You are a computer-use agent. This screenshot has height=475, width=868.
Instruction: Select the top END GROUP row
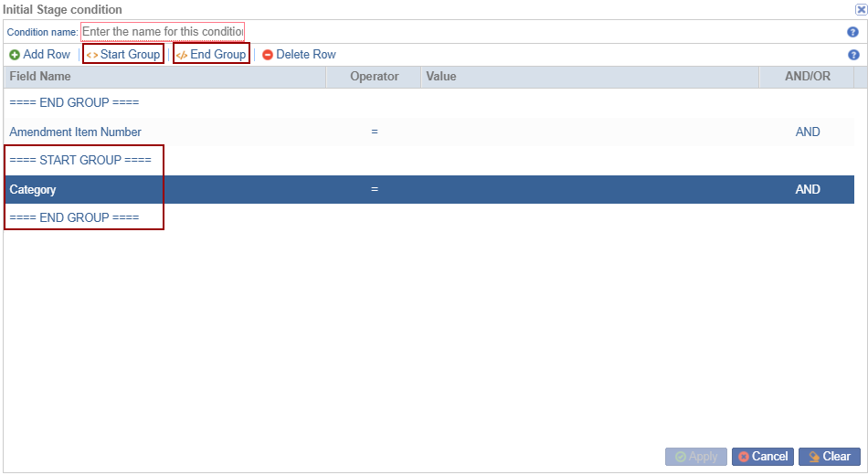(x=74, y=103)
